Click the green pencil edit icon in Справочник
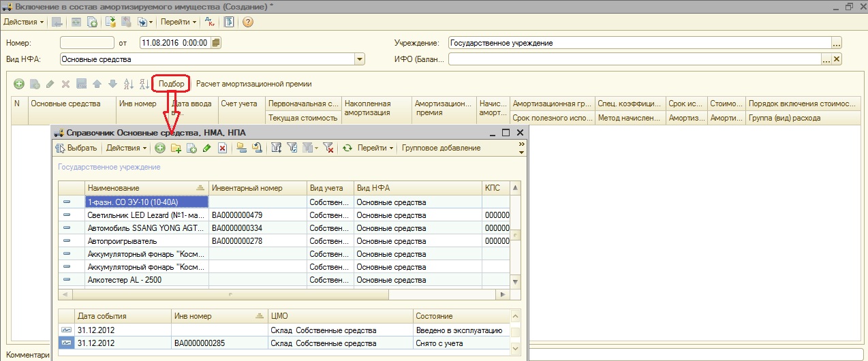Screen dimensions: 868x361 pos(206,148)
